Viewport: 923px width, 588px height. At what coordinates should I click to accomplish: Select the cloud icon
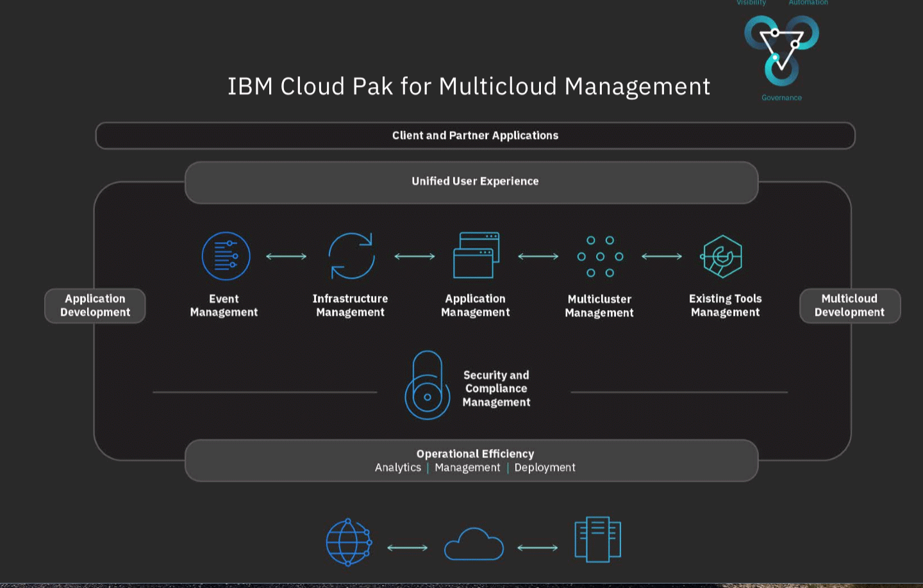pos(474,544)
